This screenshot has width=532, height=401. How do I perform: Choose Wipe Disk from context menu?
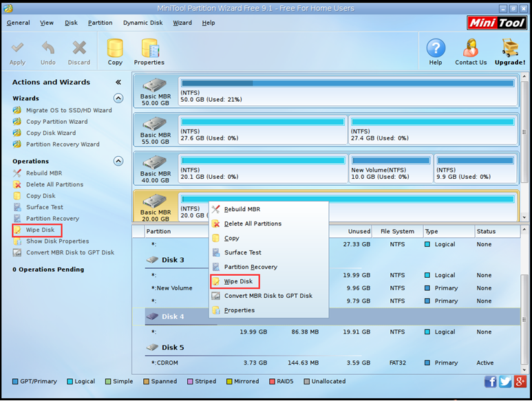tap(268, 281)
